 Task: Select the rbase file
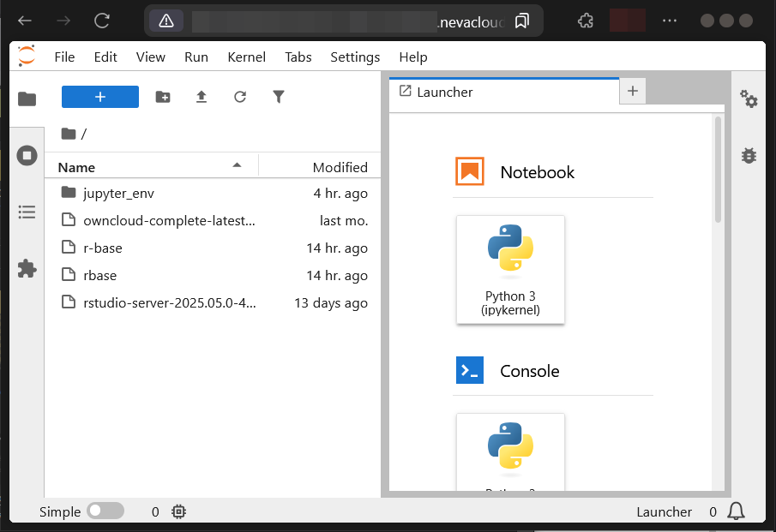[213, 275]
